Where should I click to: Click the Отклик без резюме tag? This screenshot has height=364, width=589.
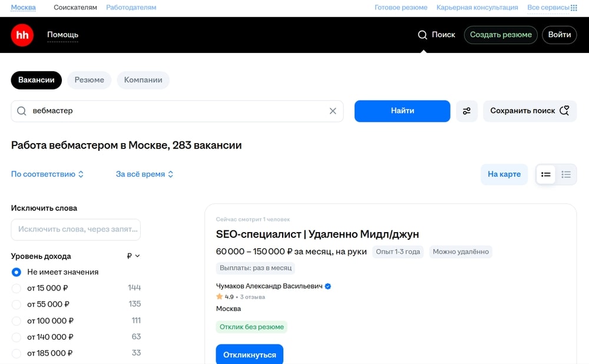point(252,327)
